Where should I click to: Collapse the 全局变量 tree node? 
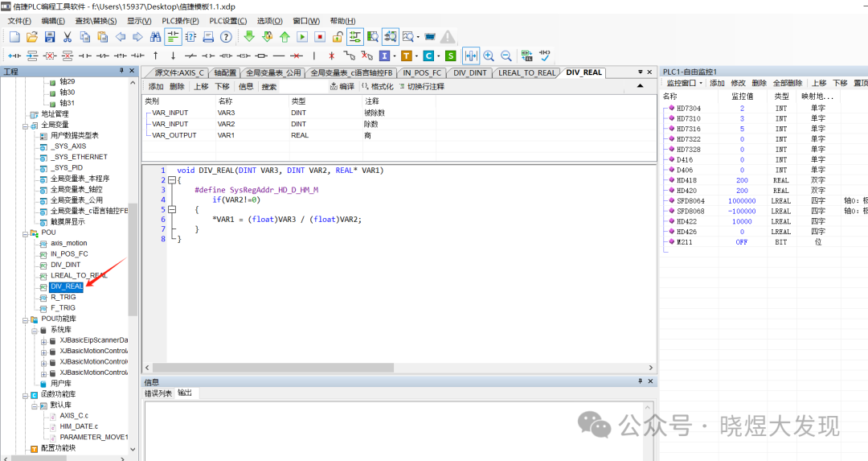[x=26, y=126]
